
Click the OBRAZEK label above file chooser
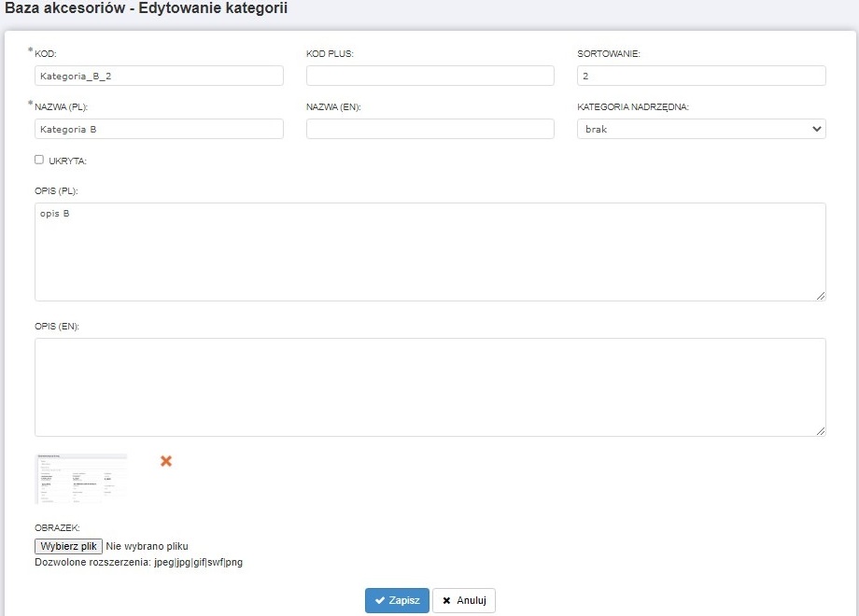point(57,528)
